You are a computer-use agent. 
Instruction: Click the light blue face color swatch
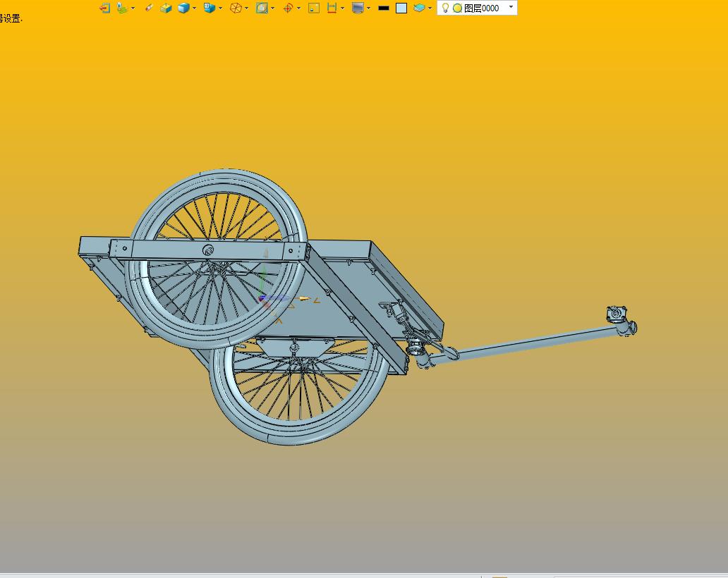pos(401,8)
